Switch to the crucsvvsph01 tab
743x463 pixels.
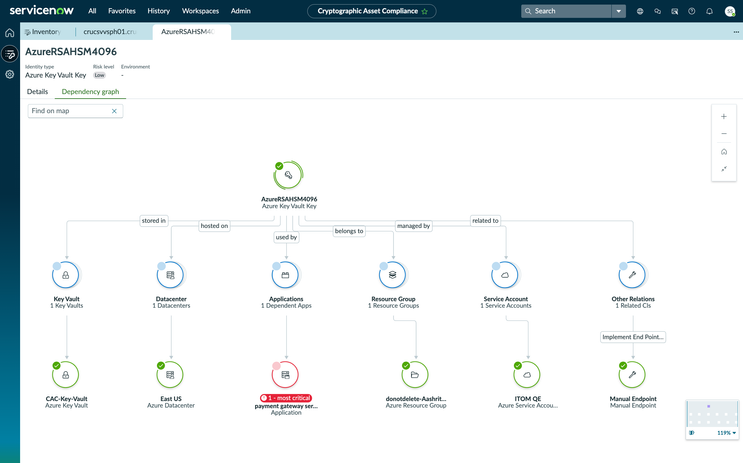point(110,32)
